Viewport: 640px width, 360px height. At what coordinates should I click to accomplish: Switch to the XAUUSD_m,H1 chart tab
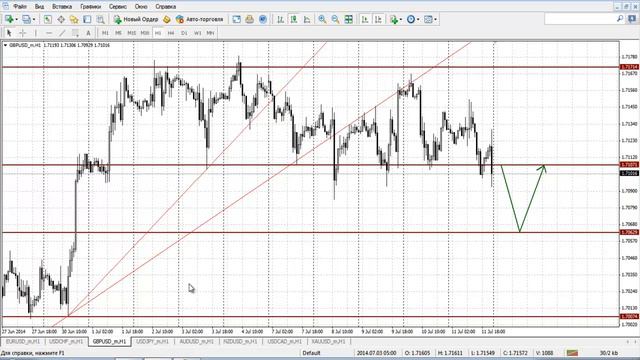click(329, 341)
